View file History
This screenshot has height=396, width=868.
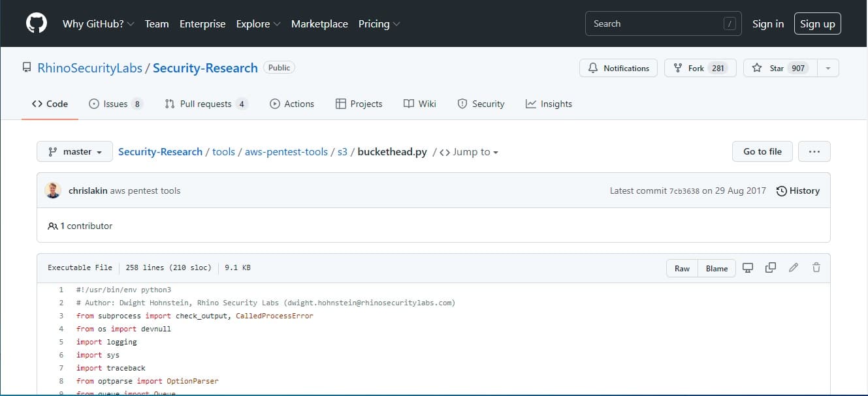click(x=797, y=190)
